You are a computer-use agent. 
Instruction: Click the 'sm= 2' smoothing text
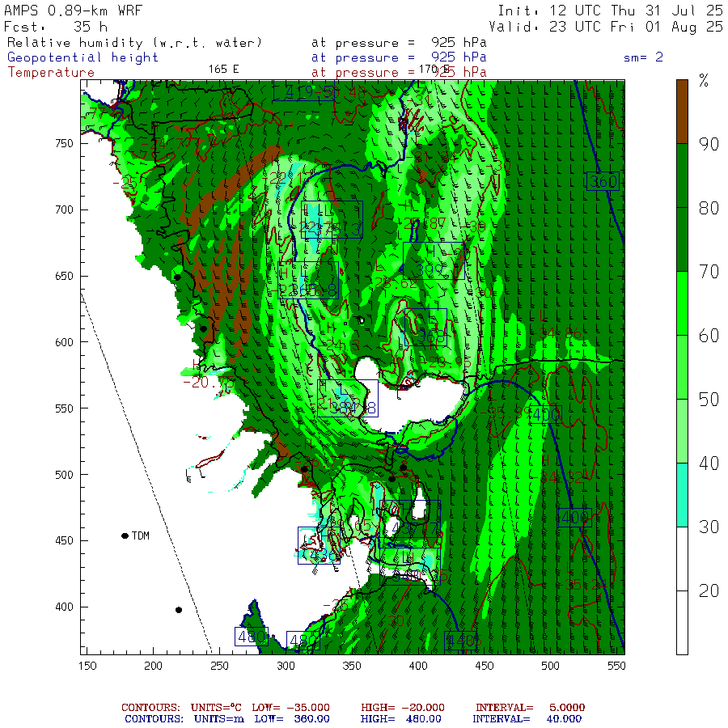[x=644, y=57]
